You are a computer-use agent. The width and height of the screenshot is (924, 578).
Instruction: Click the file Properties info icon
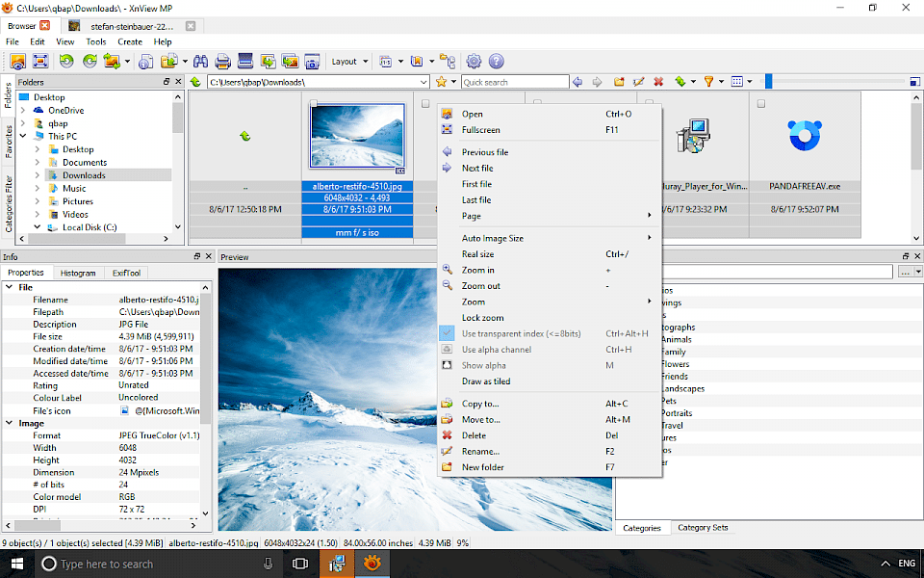click(x=146, y=61)
